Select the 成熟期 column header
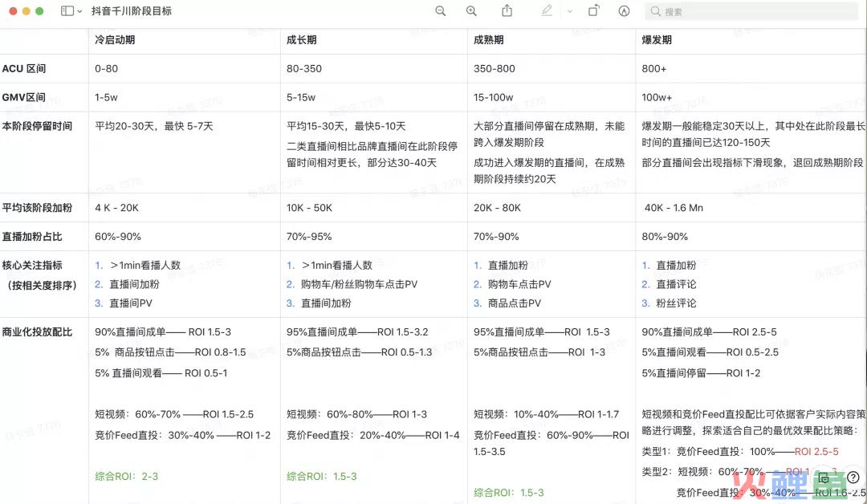Viewport: 867px width, 504px height. point(488,40)
